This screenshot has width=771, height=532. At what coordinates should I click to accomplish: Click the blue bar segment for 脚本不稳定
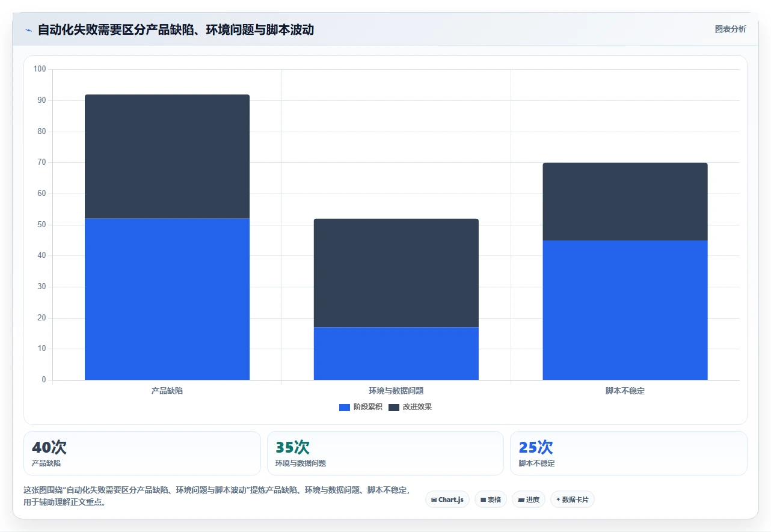625,310
